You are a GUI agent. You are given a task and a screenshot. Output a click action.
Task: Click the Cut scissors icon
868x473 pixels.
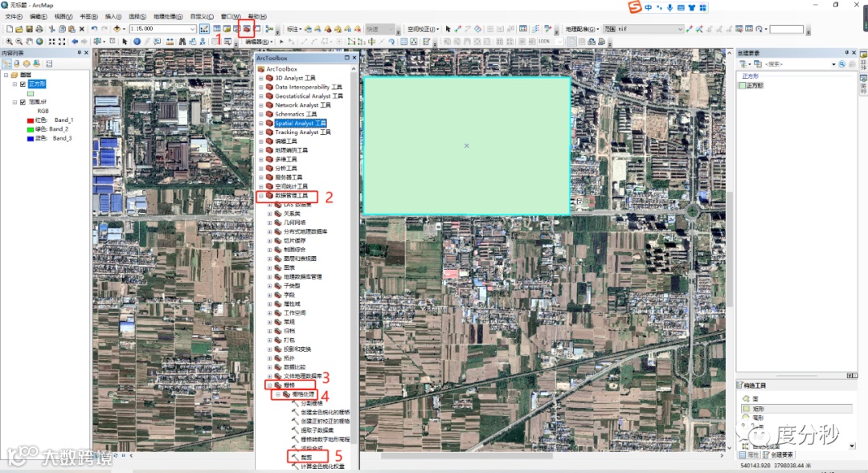pos(52,29)
